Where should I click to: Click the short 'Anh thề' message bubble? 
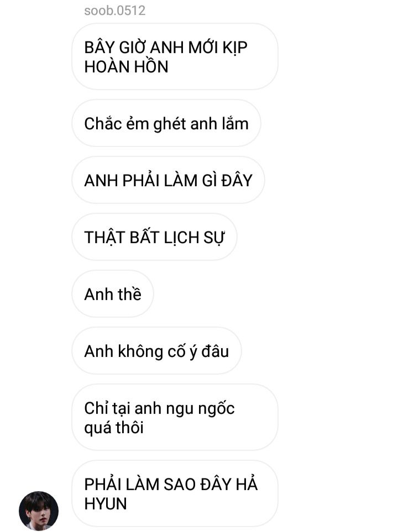tap(113, 294)
